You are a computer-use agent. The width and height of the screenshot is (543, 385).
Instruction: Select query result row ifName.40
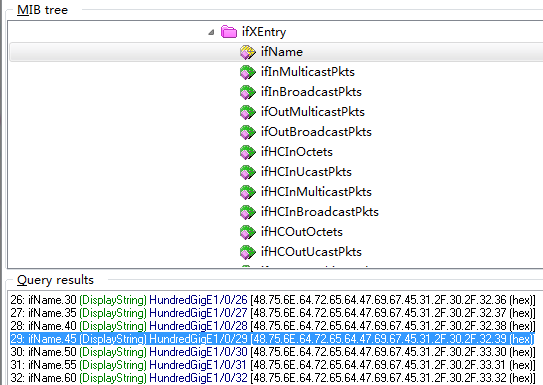pos(273,326)
